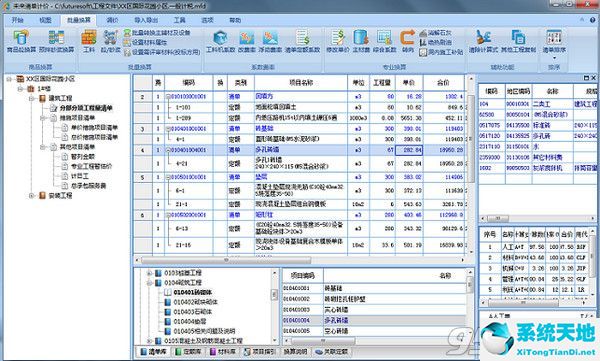This screenshot has width=600, height=361.
Task: Click 淘解石灰 in the ribbon
Action: pos(435,33)
